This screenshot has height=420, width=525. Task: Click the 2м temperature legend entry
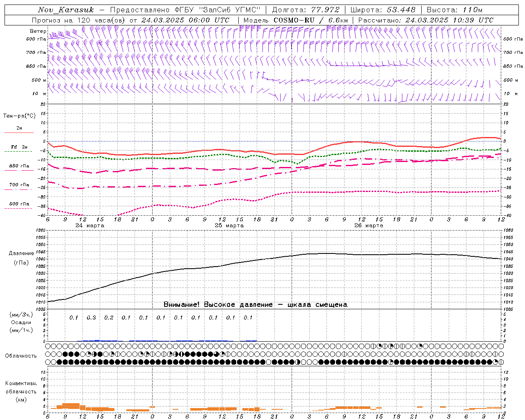(x=19, y=128)
